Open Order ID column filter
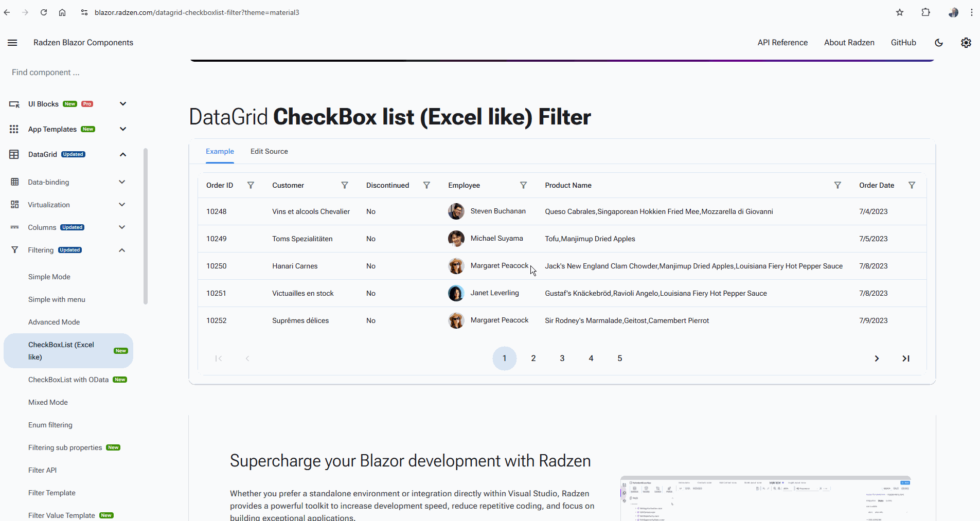The width and height of the screenshot is (980, 521). 251,185
